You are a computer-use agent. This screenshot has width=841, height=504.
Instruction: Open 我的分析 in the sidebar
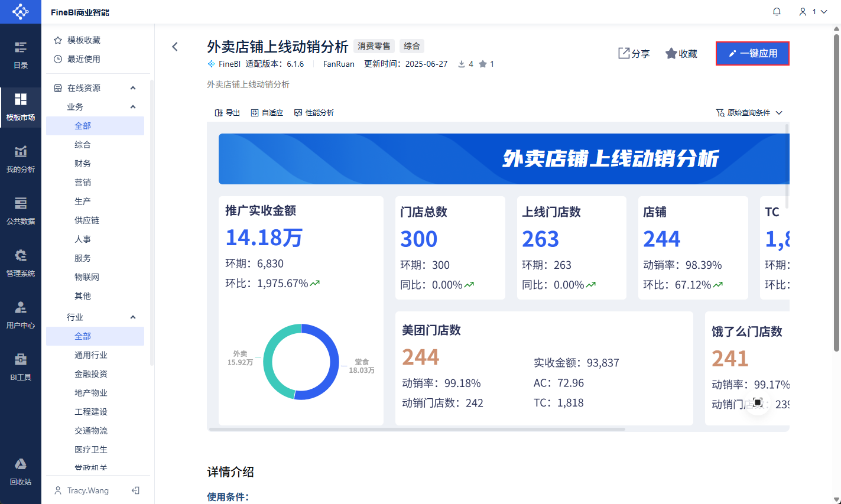pyautogui.click(x=21, y=158)
